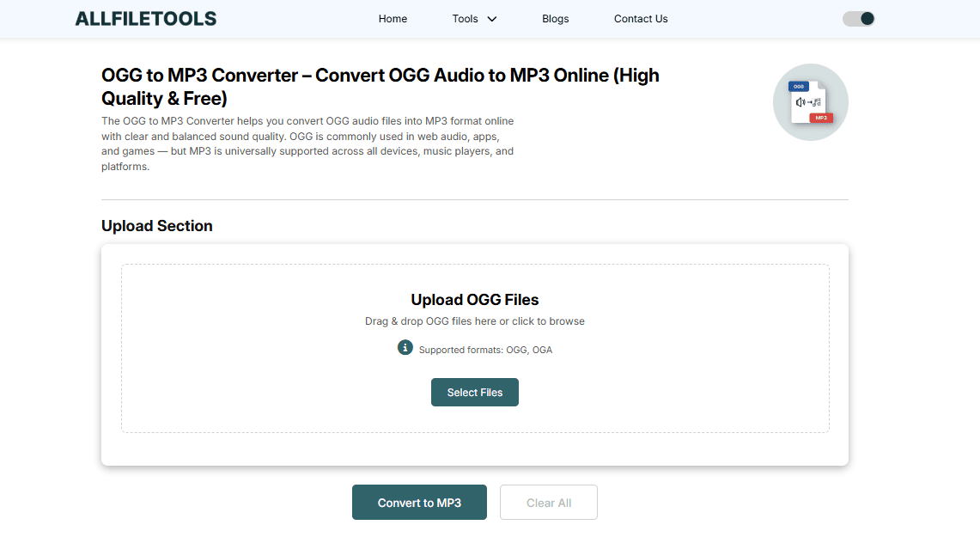Click the Supported formats: OGG, OGA text

(485, 350)
